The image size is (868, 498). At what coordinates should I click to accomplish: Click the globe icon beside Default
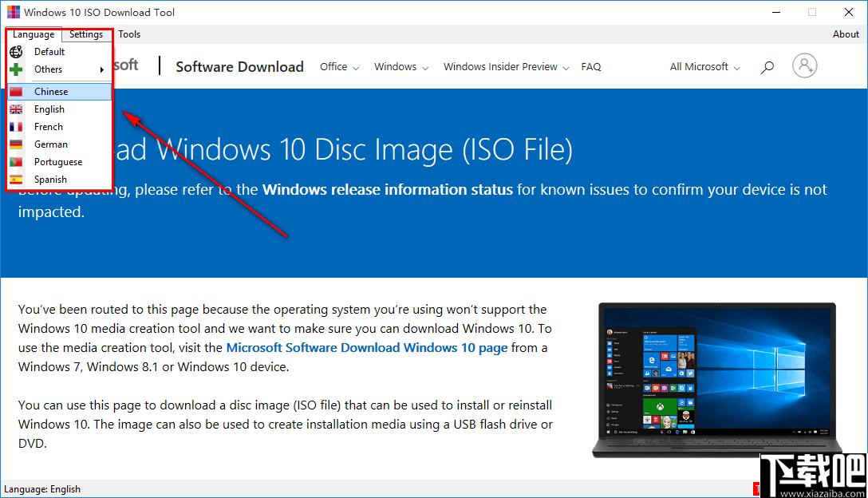(16, 52)
